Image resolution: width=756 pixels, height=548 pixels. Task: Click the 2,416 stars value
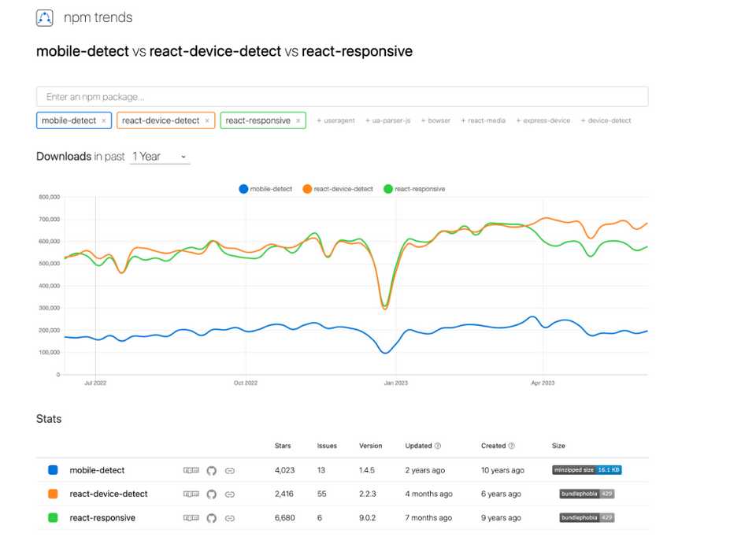(x=284, y=494)
